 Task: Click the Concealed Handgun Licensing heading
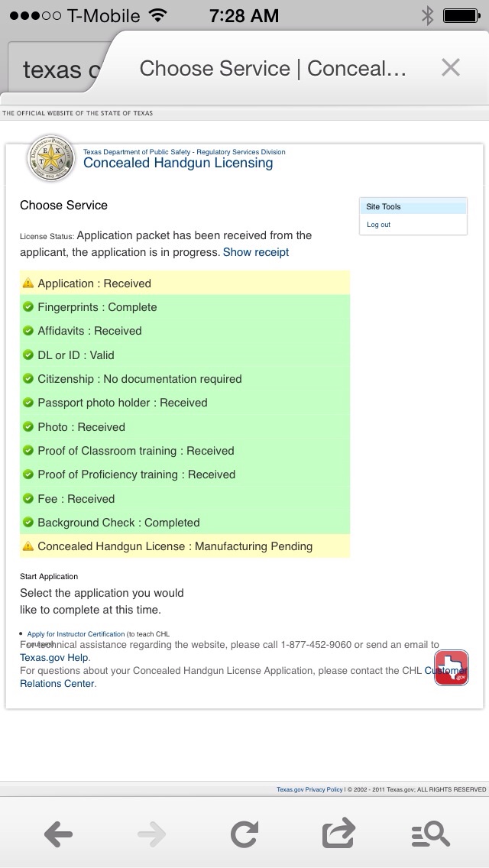click(x=178, y=163)
